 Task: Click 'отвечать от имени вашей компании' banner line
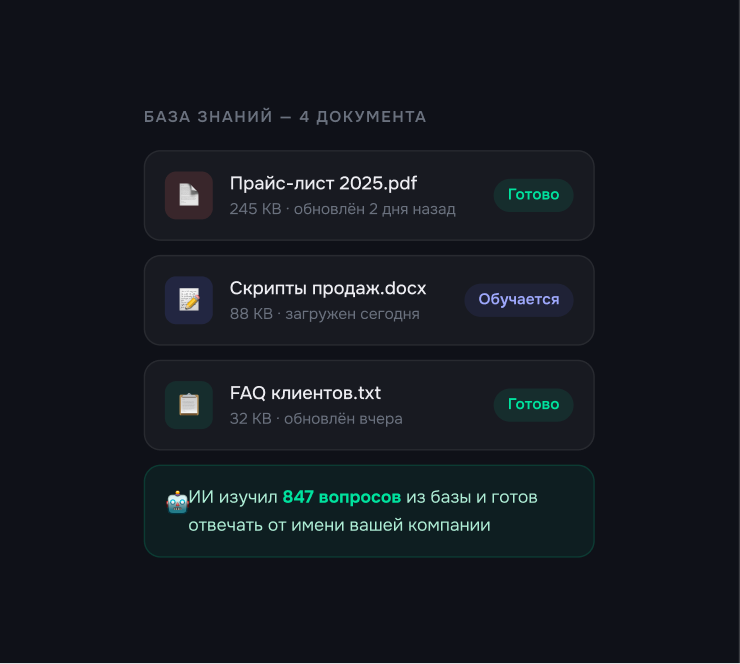(x=339, y=525)
